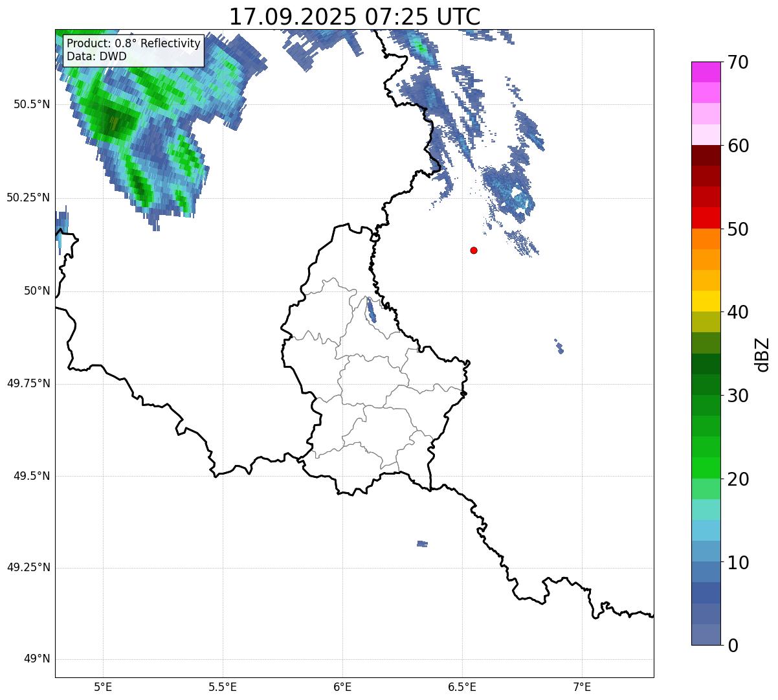Click the longitude label 5.5°E
778x700 pixels.
point(223,687)
